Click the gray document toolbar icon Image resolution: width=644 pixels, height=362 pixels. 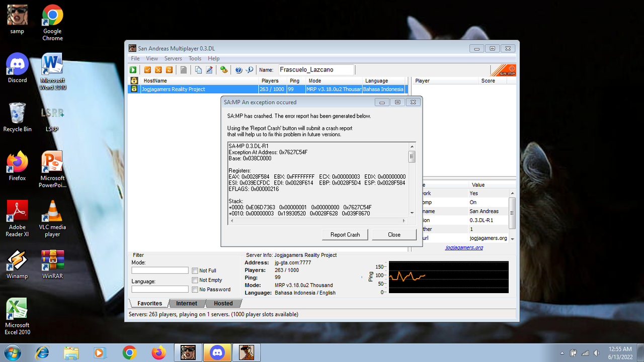pyautogui.click(x=184, y=70)
